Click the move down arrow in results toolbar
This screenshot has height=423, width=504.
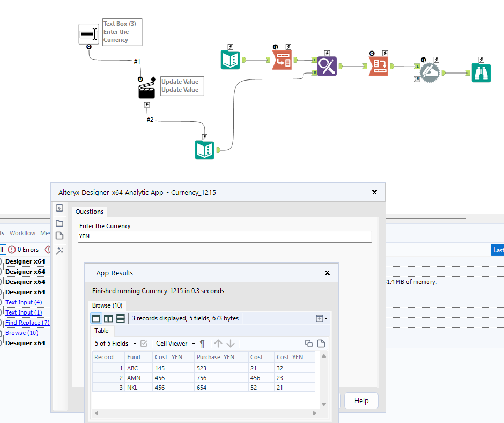(x=231, y=344)
